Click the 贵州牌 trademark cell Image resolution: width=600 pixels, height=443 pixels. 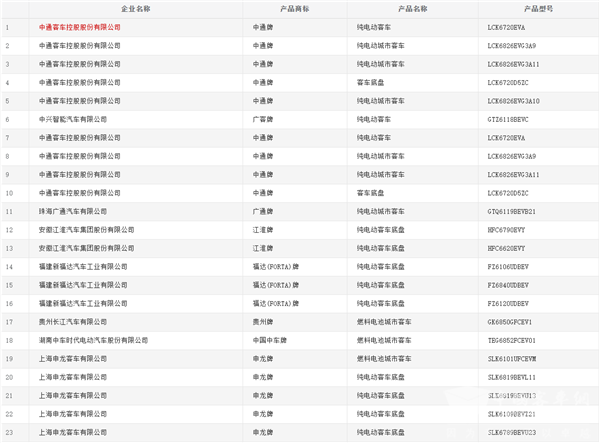[x=269, y=322]
